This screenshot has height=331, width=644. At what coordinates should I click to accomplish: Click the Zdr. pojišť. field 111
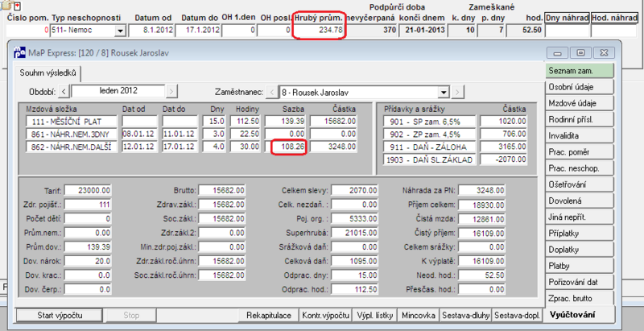(88, 205)
